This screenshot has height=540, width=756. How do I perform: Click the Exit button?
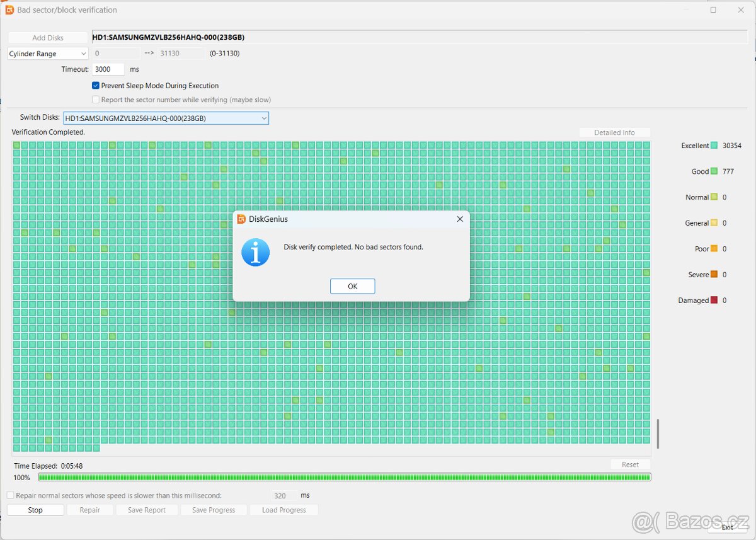click(x=727, y=527)
